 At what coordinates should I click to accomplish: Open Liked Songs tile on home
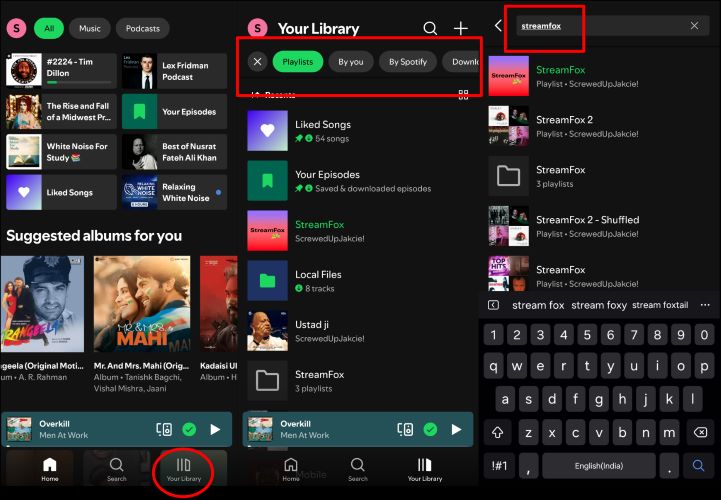pyautogui.click(x=61, y=192)
